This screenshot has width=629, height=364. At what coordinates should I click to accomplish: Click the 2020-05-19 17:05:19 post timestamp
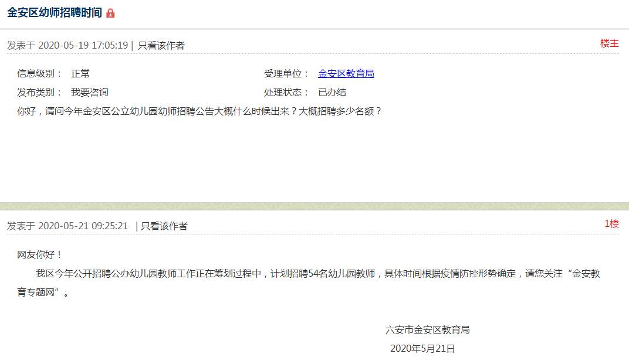(x=83, y=45)
